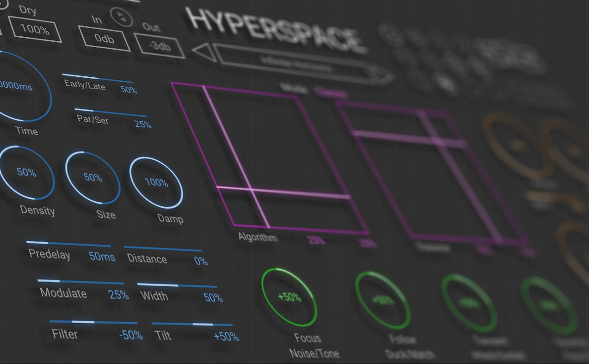Click the circular arrows icon above In/Out
This screenshot has height=364, width=589.
[121, 17]
